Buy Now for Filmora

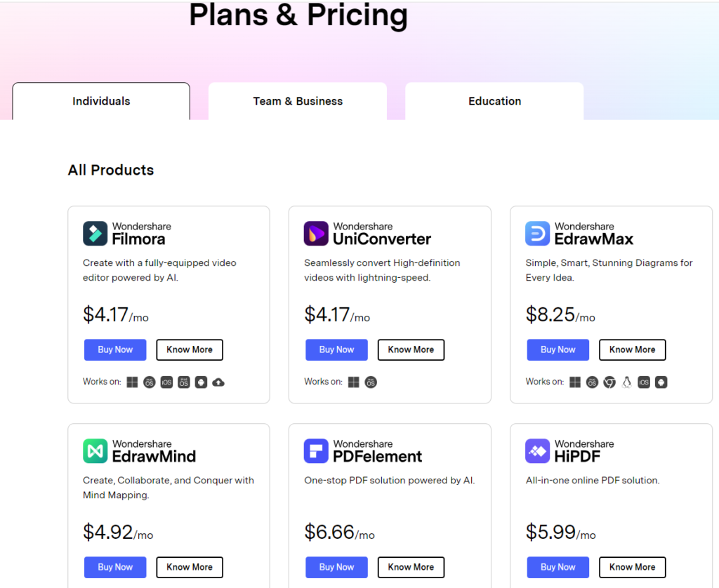click(115, 349)
